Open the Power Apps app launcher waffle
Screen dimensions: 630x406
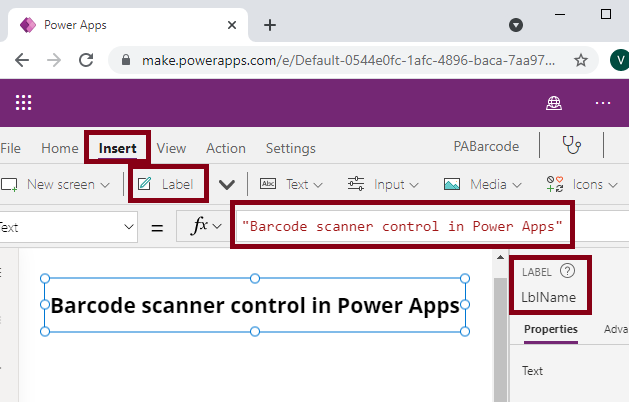23,103
